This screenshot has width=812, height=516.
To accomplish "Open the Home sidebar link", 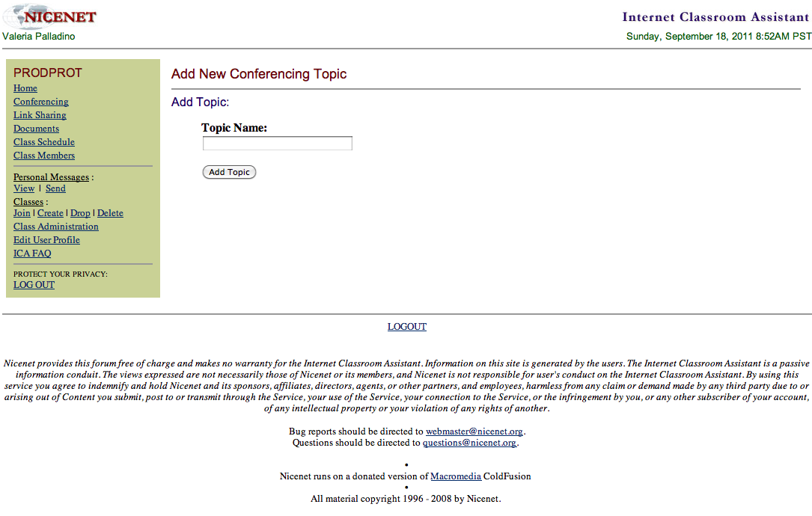I will click(x=25, y=88).
